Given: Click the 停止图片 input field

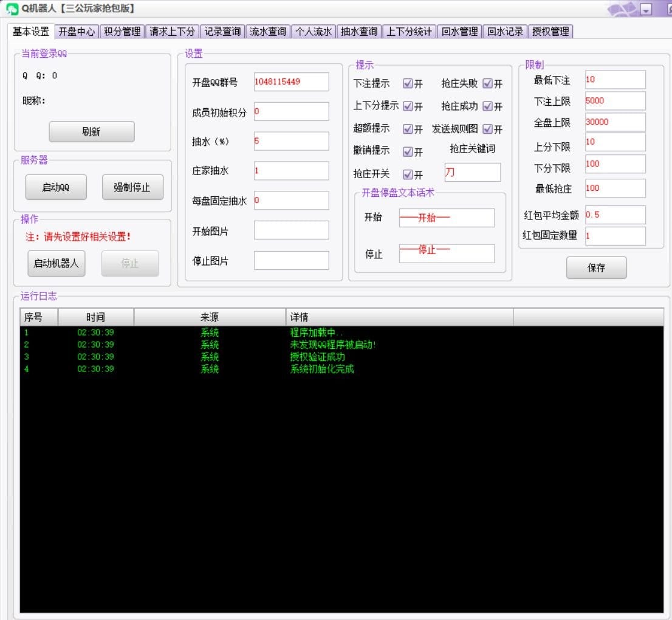Looking at the screenshot, I should pyautogui.click(x=292, y=260).
